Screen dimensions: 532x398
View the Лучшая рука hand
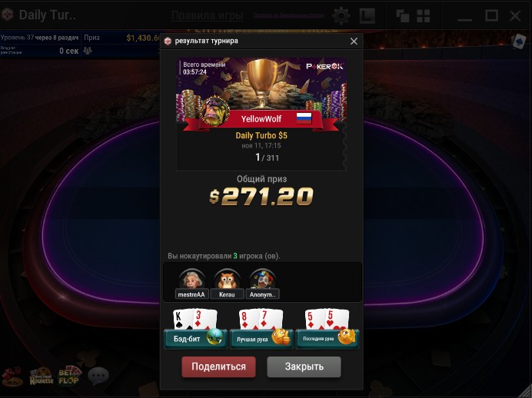(x=261, y=329)
